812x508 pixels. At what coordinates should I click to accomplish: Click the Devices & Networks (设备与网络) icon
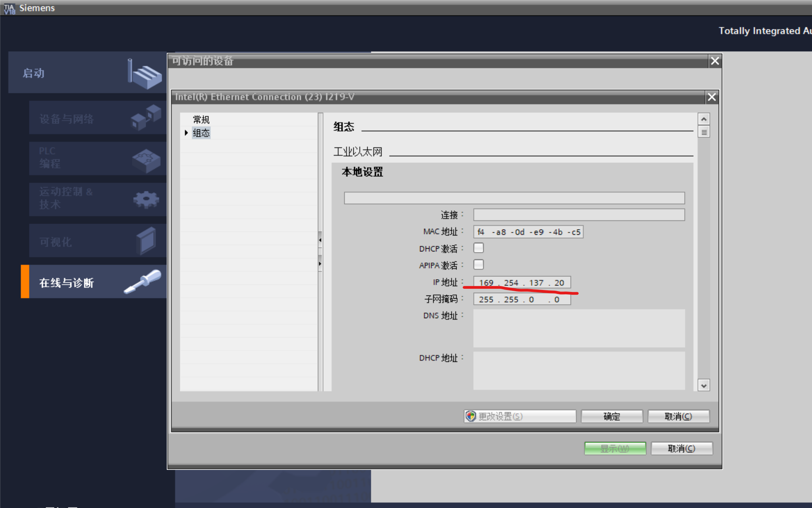pos(146,117)
